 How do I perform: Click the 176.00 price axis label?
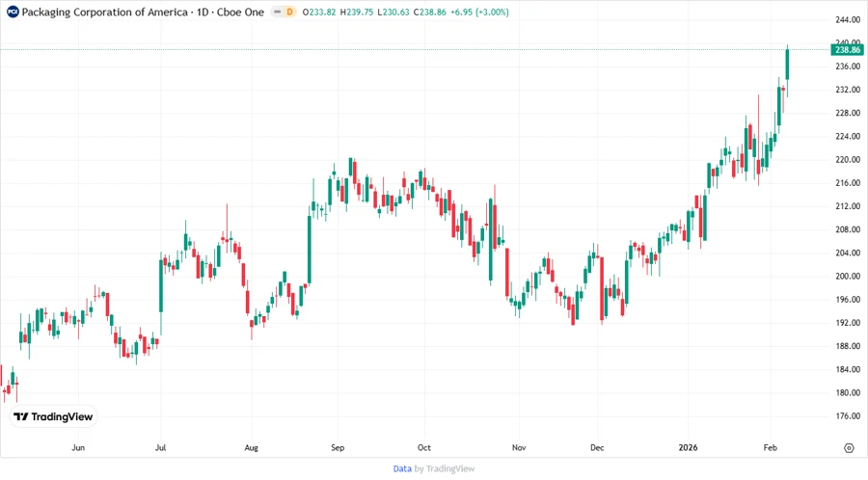click(x=848, y=416)
